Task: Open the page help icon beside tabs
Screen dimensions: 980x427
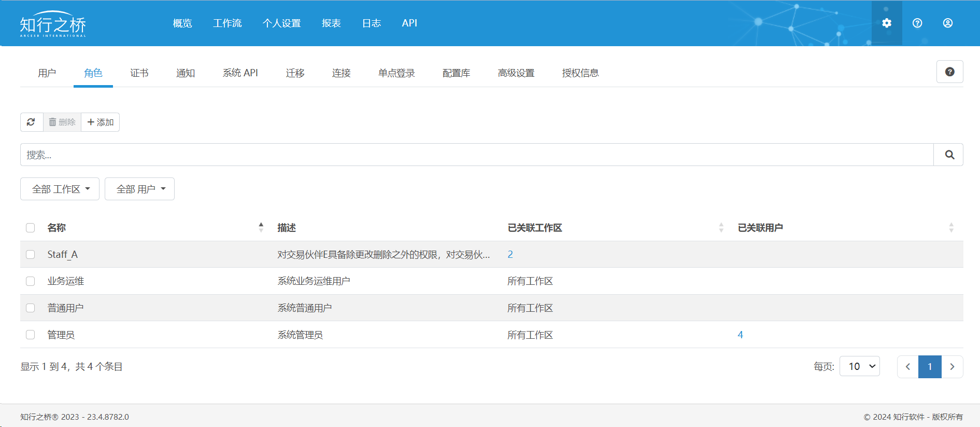Action: pyautogui.click(x=949, y=72)
